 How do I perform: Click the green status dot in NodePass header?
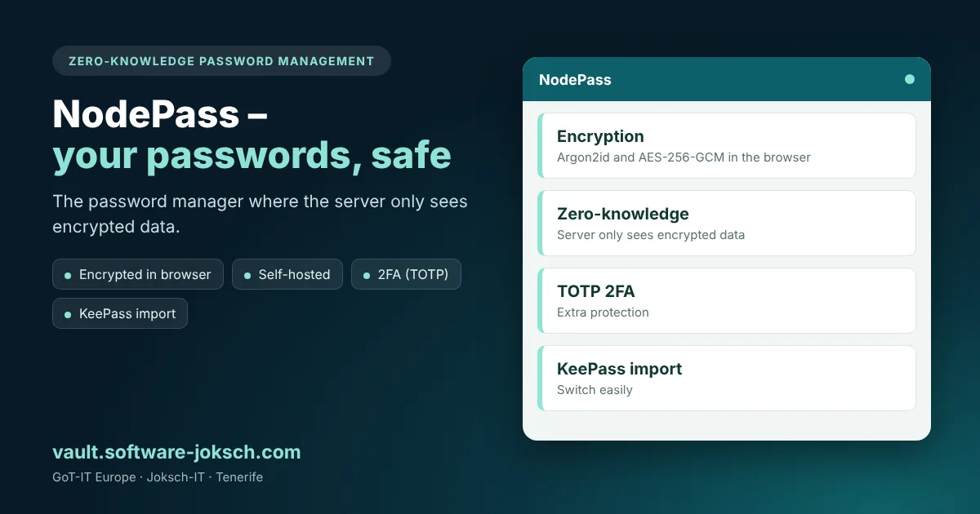point(910,79)
